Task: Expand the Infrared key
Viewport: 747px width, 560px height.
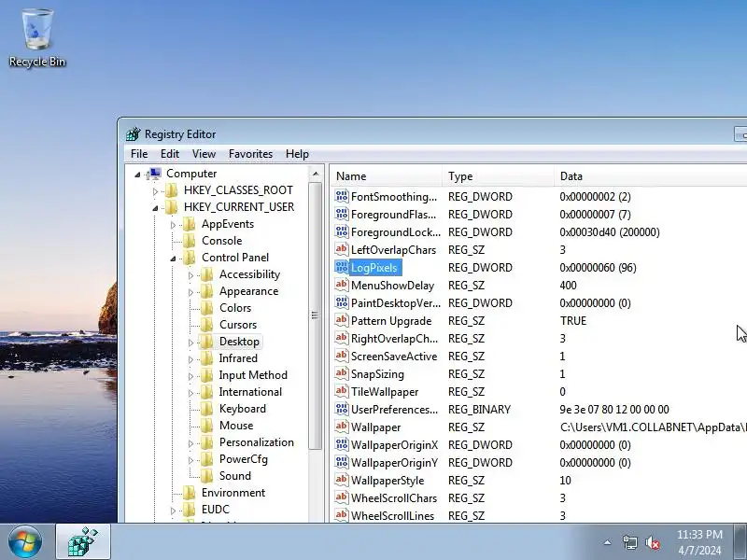Action: coord(190,359)
